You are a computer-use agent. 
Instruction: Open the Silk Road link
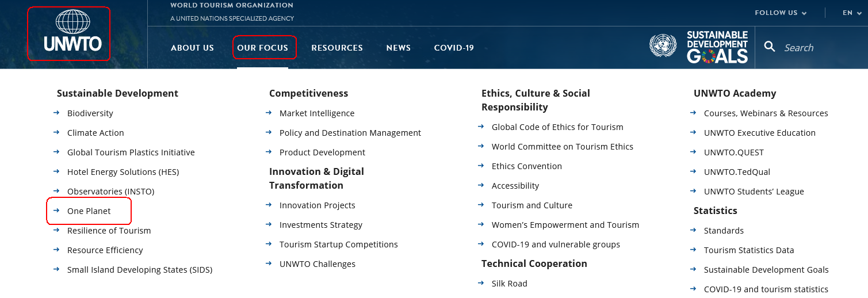click(510, 284)
